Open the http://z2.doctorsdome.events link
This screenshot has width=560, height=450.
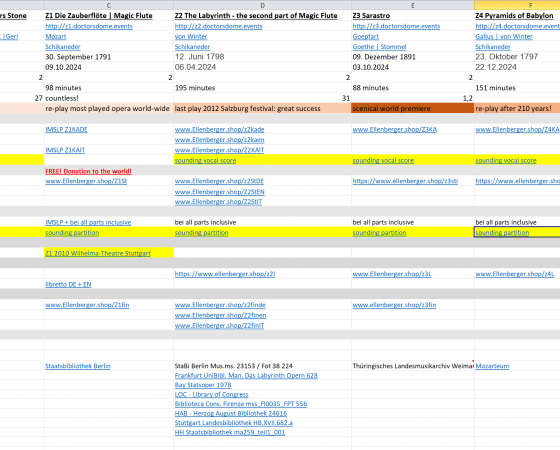click(218, 26)
